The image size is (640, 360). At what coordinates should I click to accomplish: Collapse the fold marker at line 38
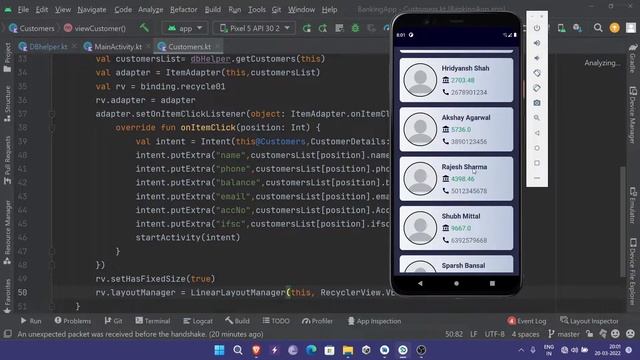click(52, 128)
